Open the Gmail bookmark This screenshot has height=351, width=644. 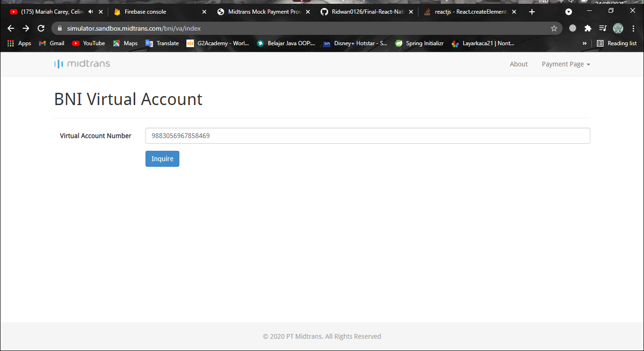coord(52,43)
